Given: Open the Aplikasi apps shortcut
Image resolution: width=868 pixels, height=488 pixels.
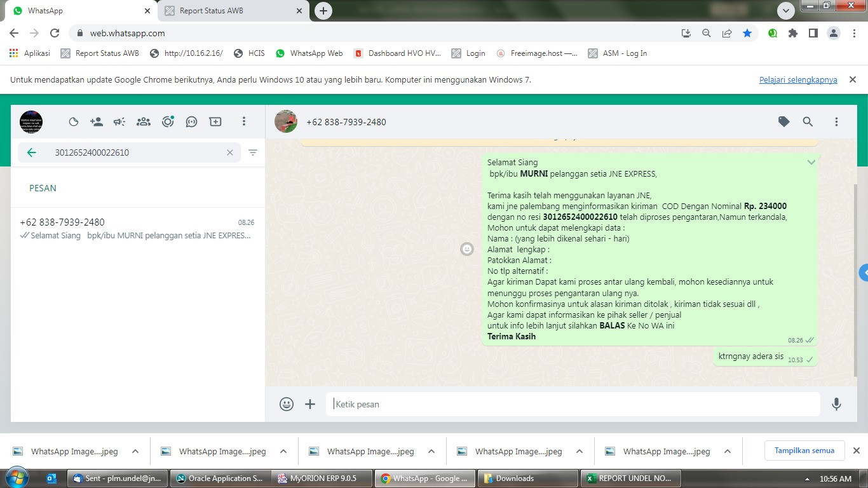Looking at the screenshot, I should 30,53.
